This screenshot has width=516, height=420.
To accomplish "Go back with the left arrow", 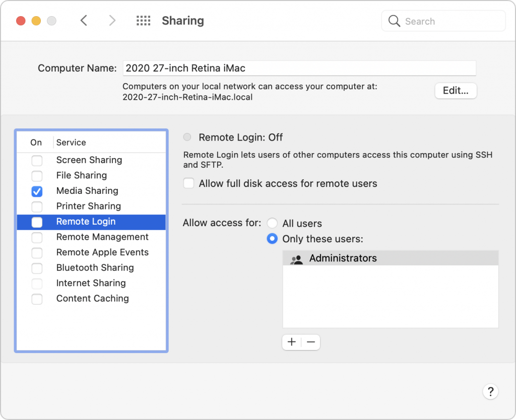I will [x=84, y=21].
